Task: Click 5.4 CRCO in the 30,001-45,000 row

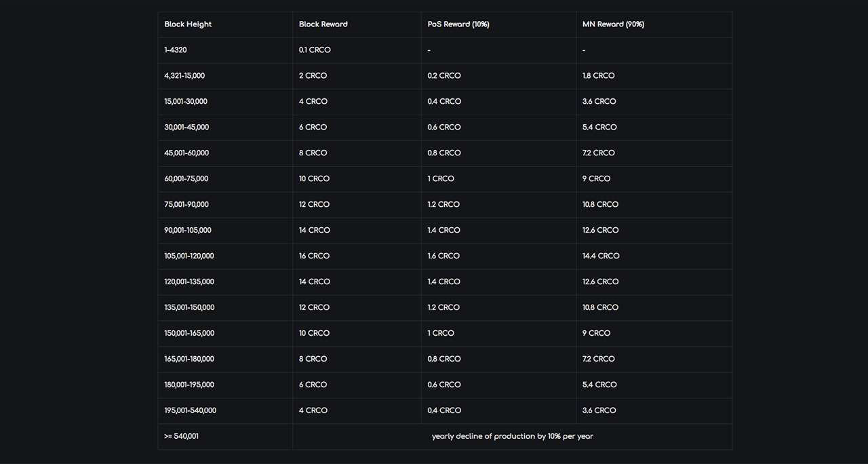Action: 654,128
